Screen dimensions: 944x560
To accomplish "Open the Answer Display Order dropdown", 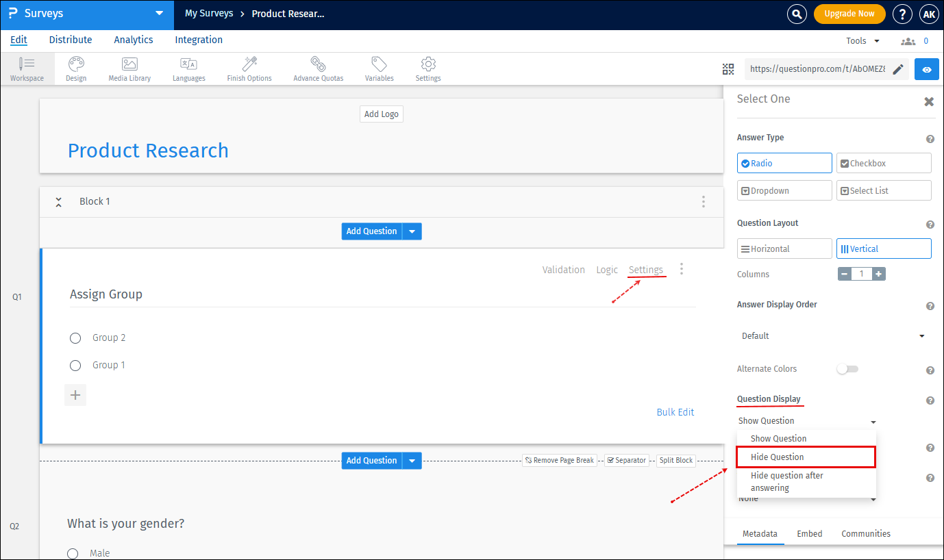I will 833,336.
